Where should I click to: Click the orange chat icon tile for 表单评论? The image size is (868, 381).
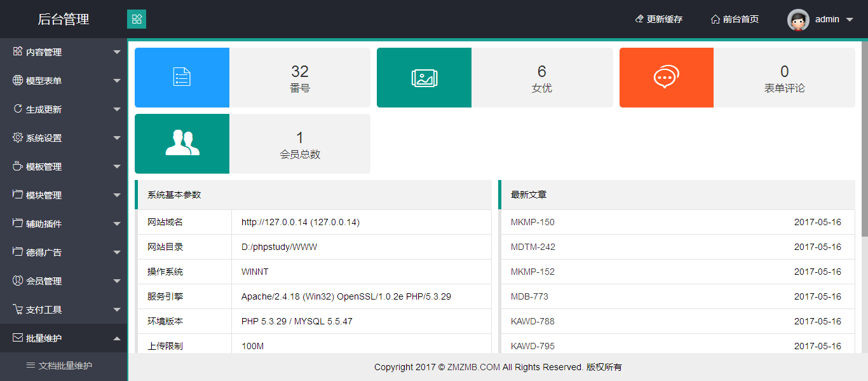click(666, 78)
